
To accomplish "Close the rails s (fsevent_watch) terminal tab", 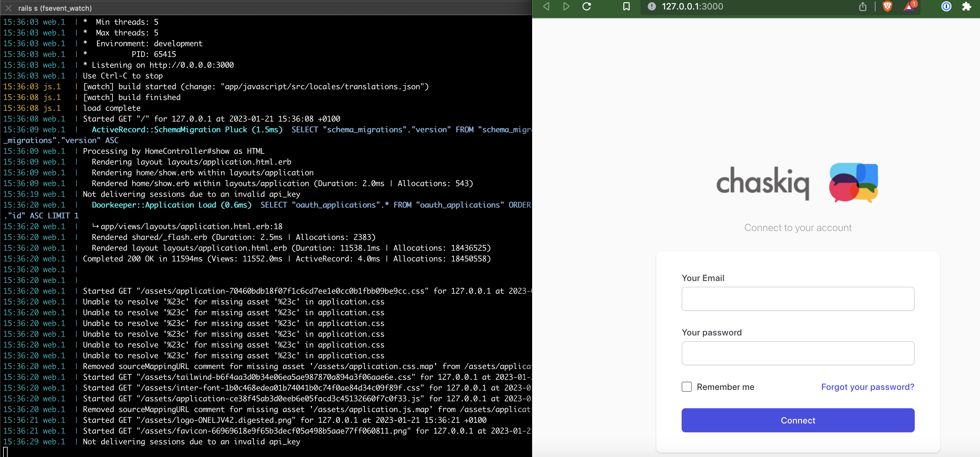I will pyautogui.click(x=8, y=8).
